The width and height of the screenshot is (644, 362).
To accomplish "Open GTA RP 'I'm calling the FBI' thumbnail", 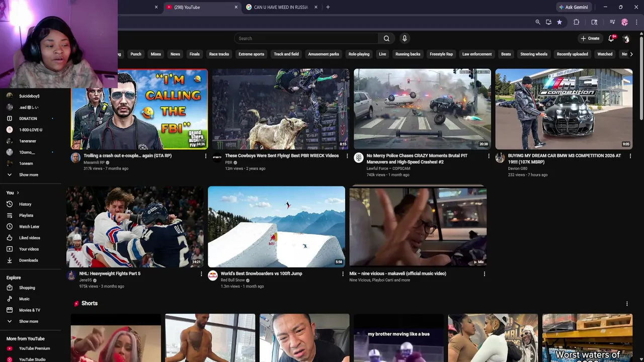I will [139, 109].
